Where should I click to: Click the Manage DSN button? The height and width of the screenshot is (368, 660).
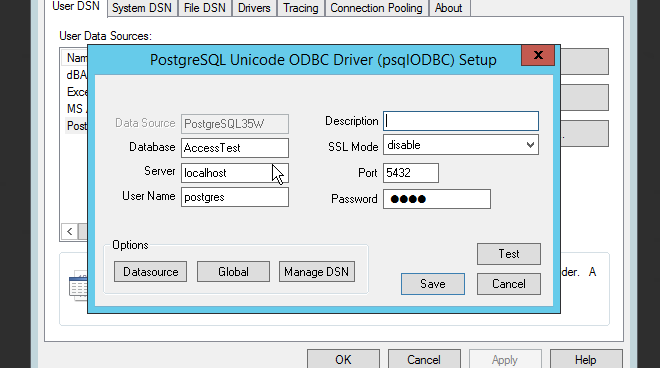[x=317, y=272]
